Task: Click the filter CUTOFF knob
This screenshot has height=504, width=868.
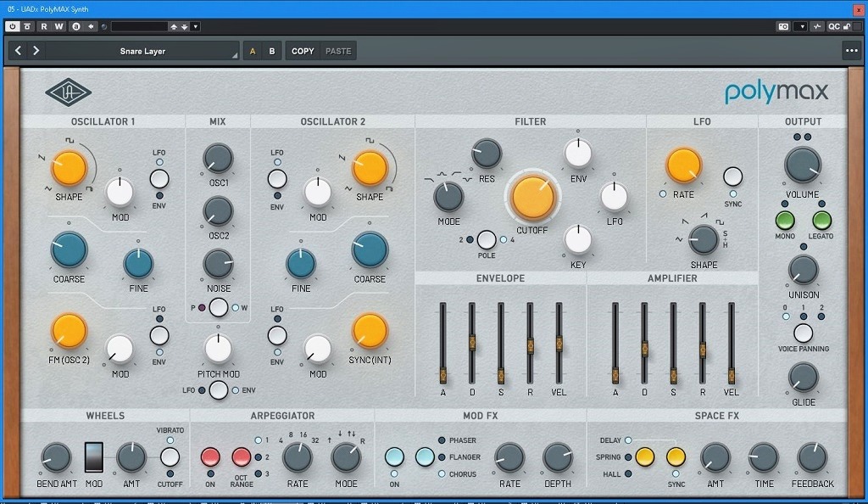Action: pos(532,198)
